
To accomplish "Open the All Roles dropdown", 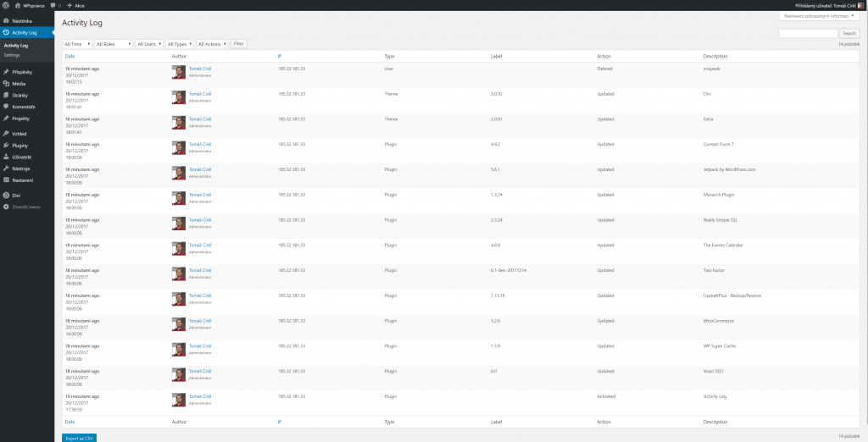I will coord(114,44).
